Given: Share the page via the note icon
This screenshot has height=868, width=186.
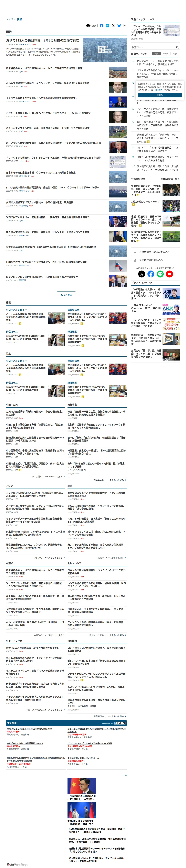Looking at the screenshot, I should coord(125,26).
